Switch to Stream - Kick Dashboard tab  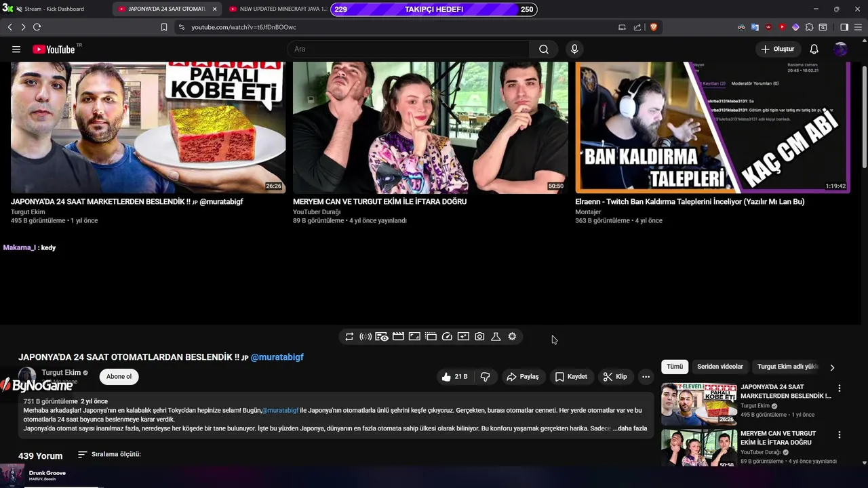coord(54,9)
